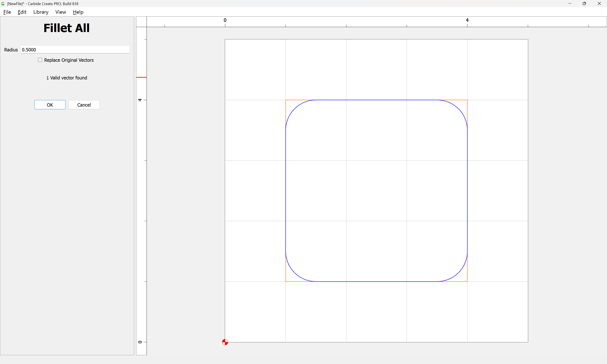Viewport: 607px width, 364px height.
Task: Open the Library menu
Action: [x=41, y=12]
